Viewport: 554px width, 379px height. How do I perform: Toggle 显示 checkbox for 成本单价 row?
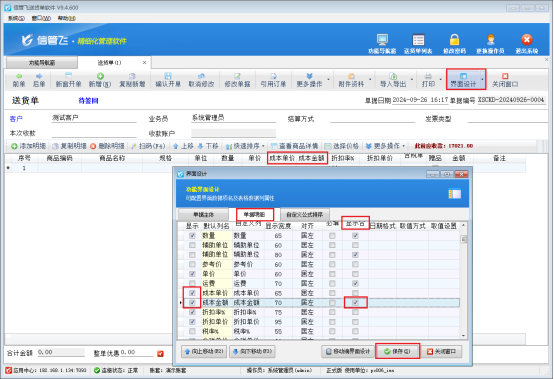[x=192, y=293]
